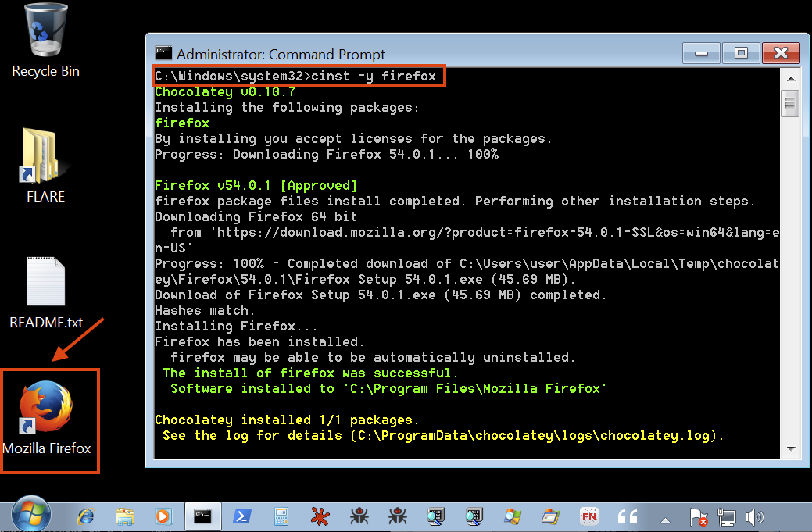Image resolution: width=812 pixels, height=532 pixels.
Task: Open the folder-with-pages taskbar icon
Action: pos(550,516)
